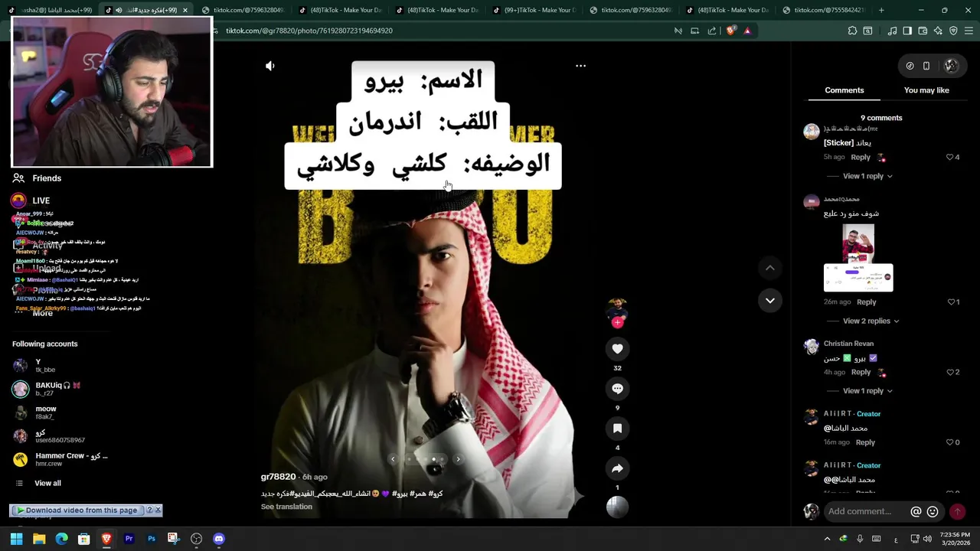Expand View 2 replies under محمد's comment
The height and width of the screenshot is (551, 980).
pos(871,321)
